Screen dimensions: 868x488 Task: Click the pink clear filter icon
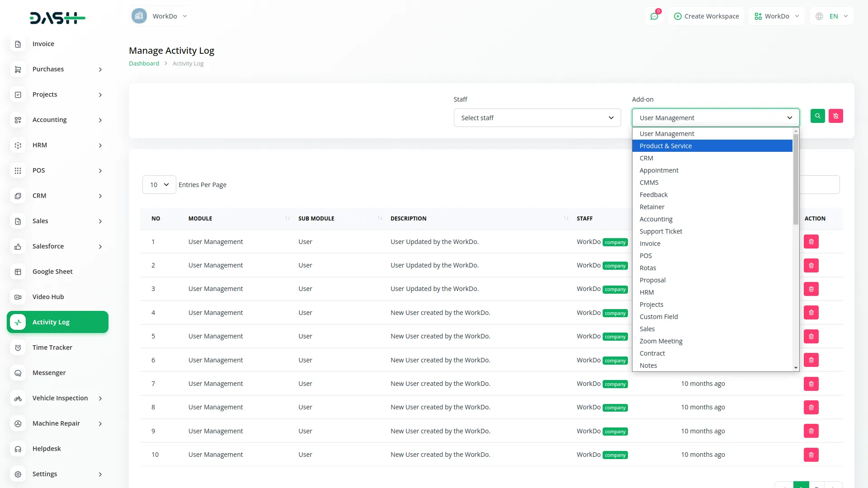tap(836, 116)
